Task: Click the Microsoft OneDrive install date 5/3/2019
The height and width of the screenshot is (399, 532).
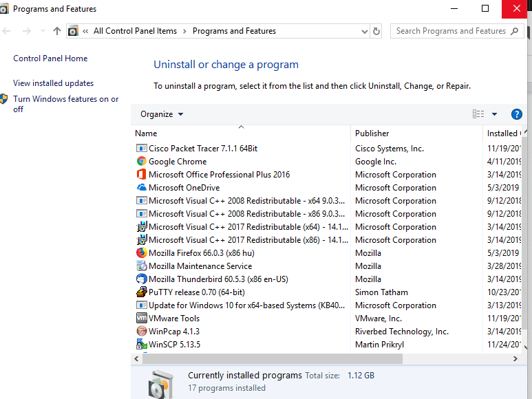Action: [x=503, y=188]
